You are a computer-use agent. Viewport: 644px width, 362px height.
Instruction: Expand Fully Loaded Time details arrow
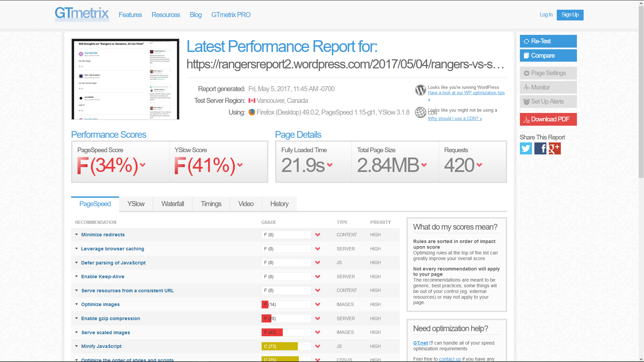tap(330, 165)
